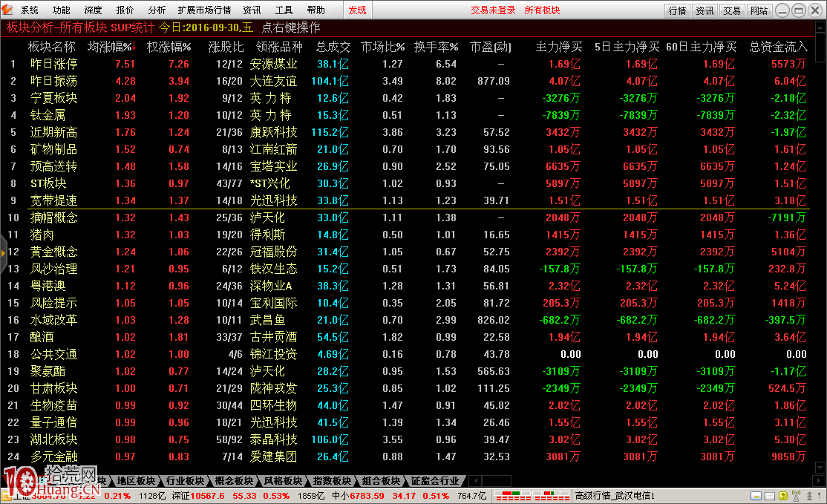
Task: Open the 系统 menu
Action: (30, 10)
